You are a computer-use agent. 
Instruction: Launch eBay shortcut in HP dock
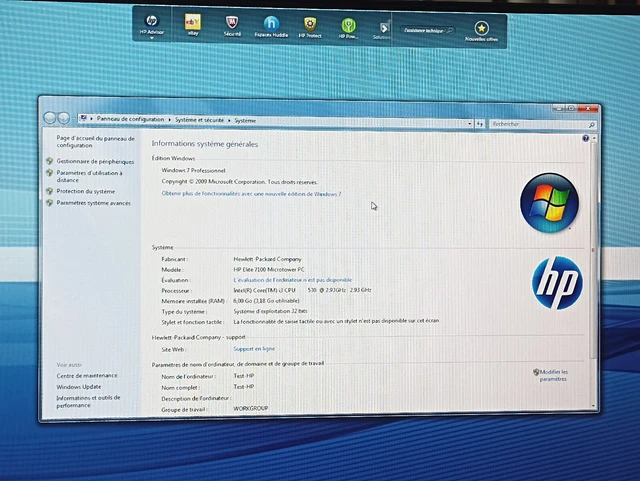(193, 25)
